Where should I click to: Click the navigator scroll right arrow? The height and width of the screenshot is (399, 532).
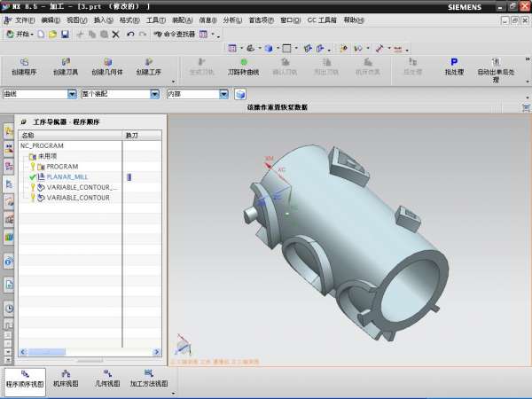coord(156,352)
